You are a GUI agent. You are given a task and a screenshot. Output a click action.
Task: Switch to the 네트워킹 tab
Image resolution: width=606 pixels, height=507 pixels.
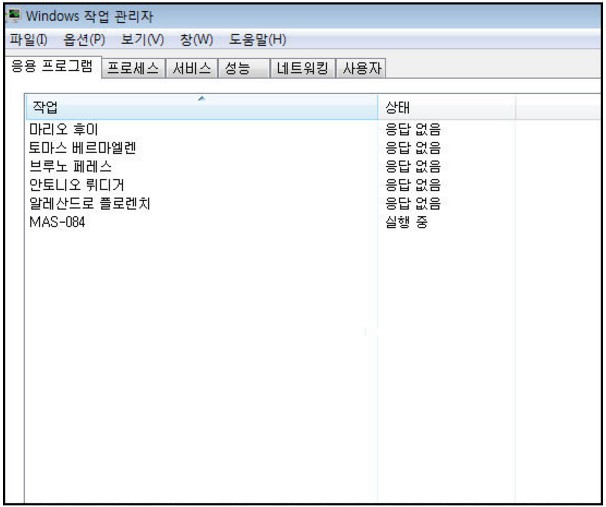(x=303, y=68)
